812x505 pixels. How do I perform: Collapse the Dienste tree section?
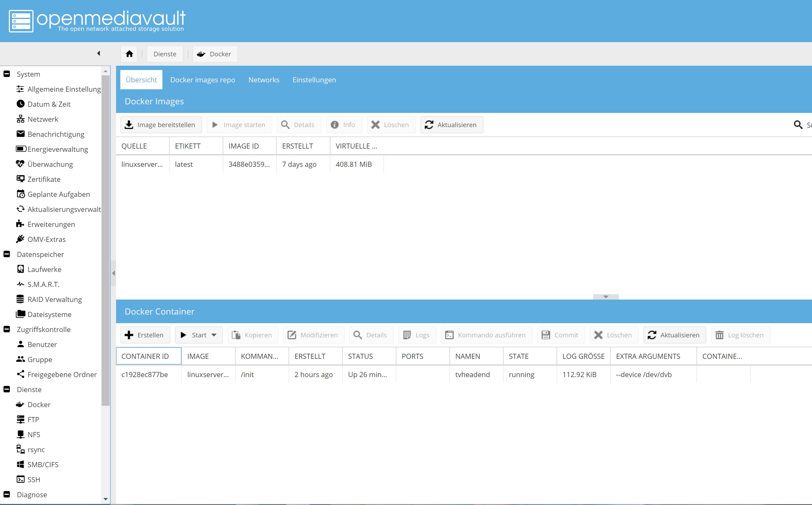coord(7,389)
